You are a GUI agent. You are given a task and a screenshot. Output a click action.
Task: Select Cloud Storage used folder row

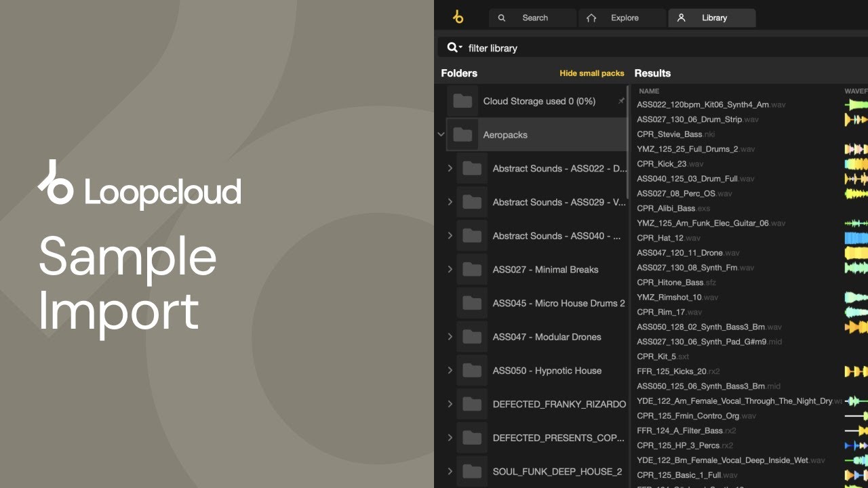coord(536,101)
